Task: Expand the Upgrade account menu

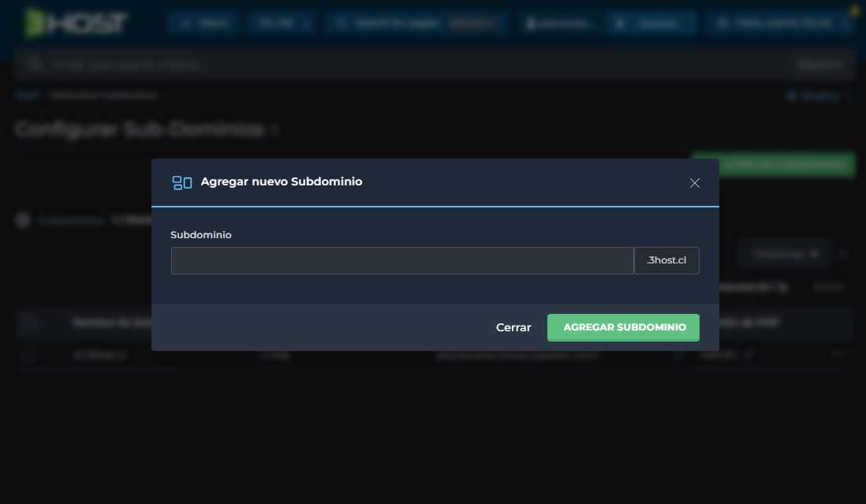Action: point(651,23)
